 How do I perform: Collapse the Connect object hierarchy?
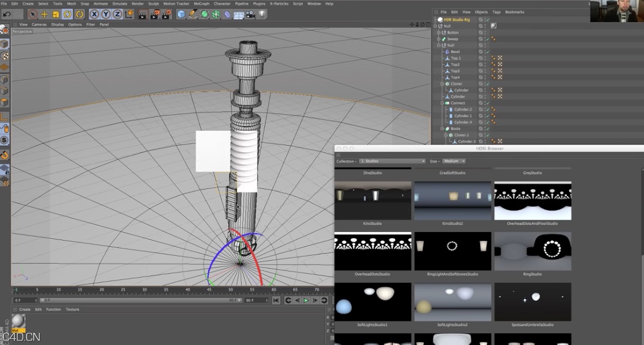tap(442, 103)
